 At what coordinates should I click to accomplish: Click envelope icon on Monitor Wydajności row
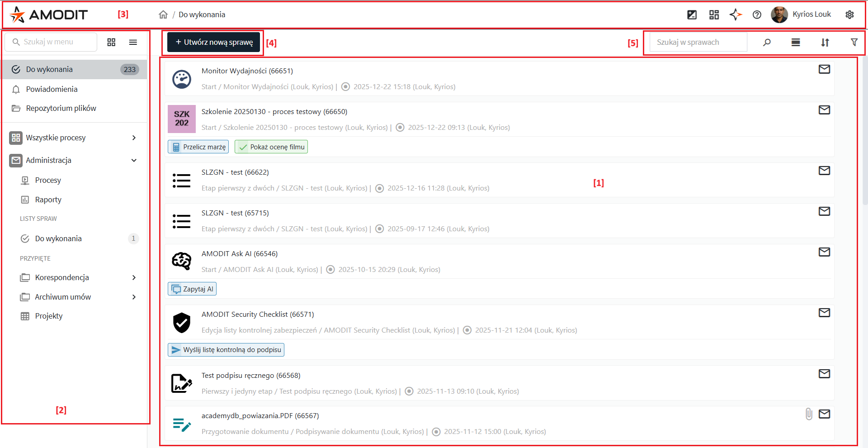[x=824, y=69]
